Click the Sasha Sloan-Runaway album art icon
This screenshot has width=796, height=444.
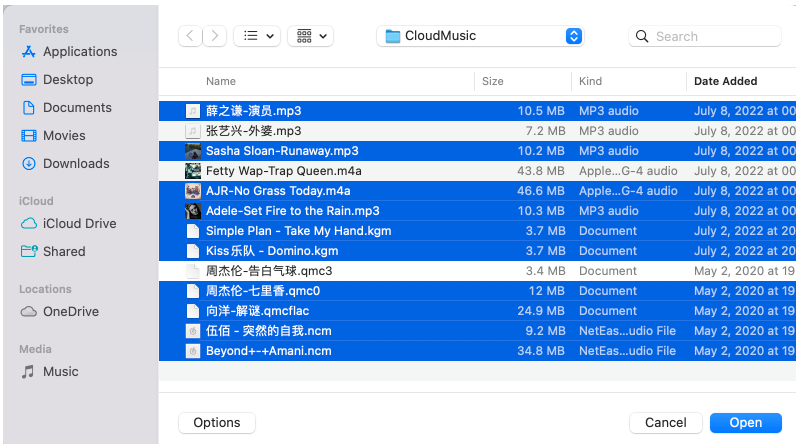[193, 151]
